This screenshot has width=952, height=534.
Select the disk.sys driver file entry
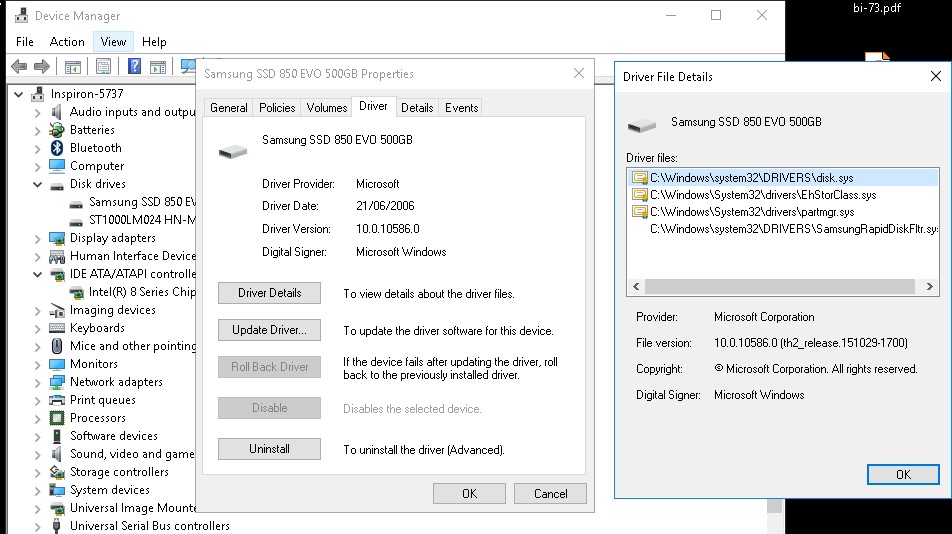coord(783,178)
